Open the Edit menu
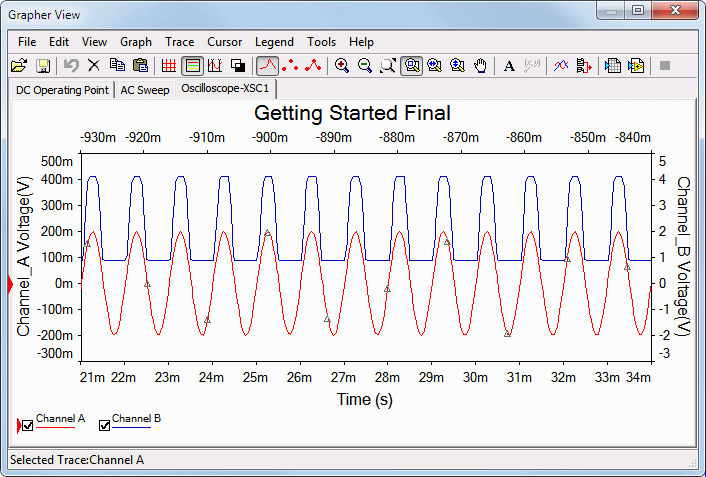 [59, 42]
